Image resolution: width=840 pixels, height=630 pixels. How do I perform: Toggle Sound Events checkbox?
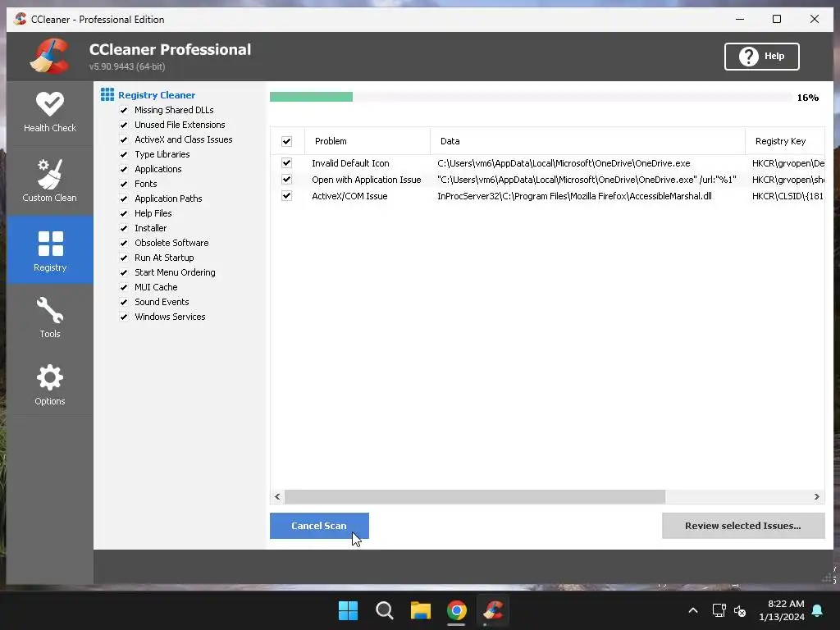click(x=124, y=302)
